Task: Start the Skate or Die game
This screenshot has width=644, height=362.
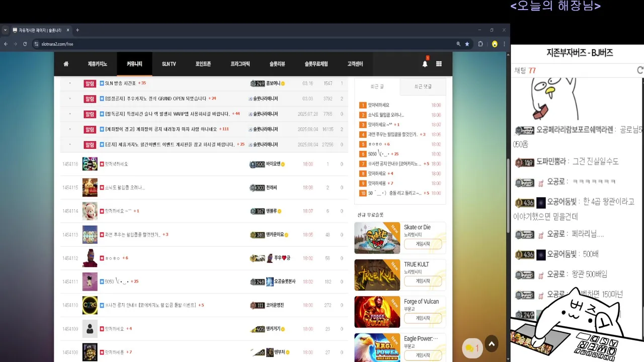Action: coord(423,244)
